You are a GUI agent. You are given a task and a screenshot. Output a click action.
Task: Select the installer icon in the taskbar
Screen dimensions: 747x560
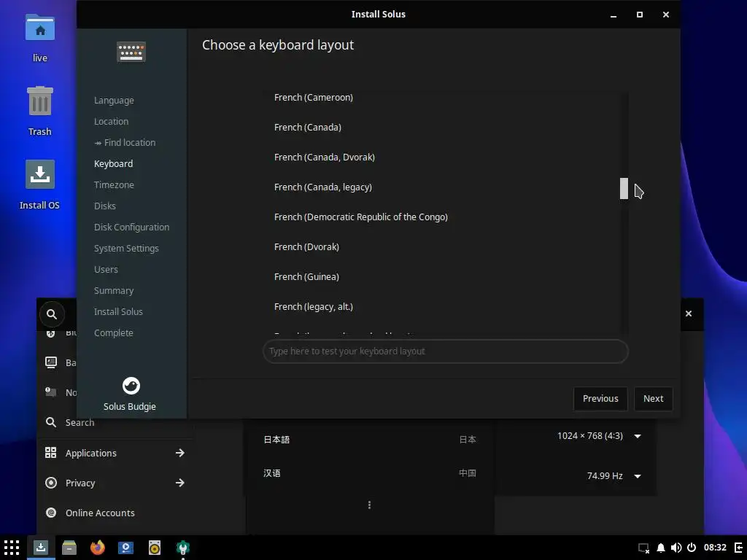41,548
